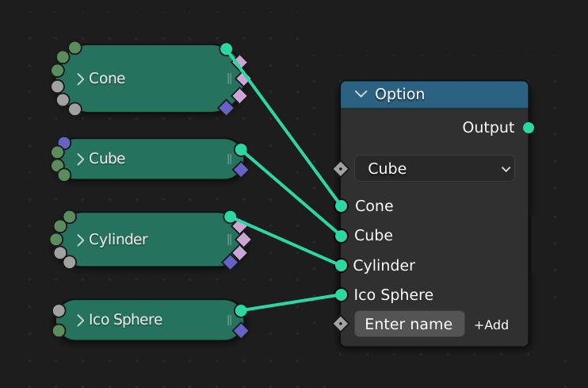This screenshot has height=388, width=588.
Task: Click the Option node header title
Action: click(x=399, y=94)
